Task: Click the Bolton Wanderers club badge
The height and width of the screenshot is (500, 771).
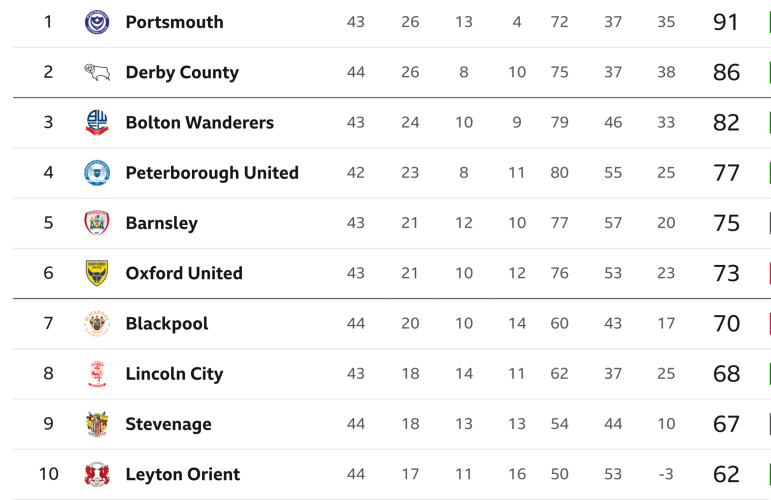Action: pyautogui.click(x=97, y=123)
